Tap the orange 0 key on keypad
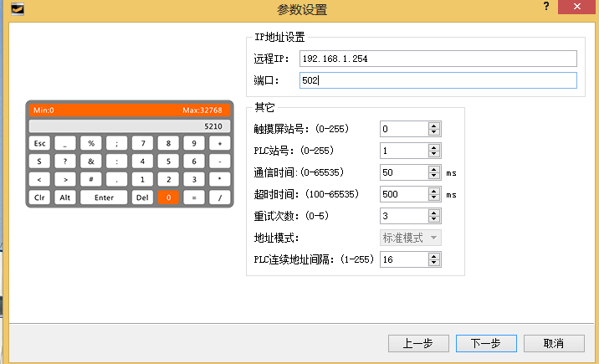Screen dimensions: 599x364 point(168,197)
